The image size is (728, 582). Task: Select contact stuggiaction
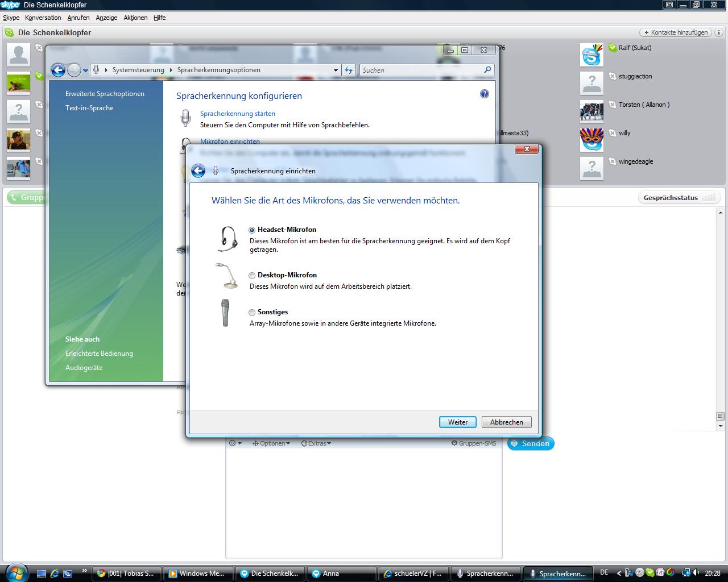pos(635,76)
